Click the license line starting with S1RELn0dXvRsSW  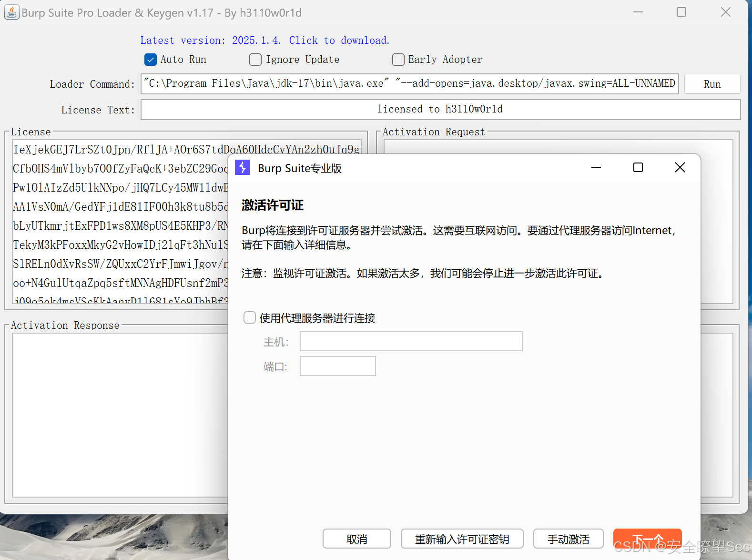click(x=120, y=264)
